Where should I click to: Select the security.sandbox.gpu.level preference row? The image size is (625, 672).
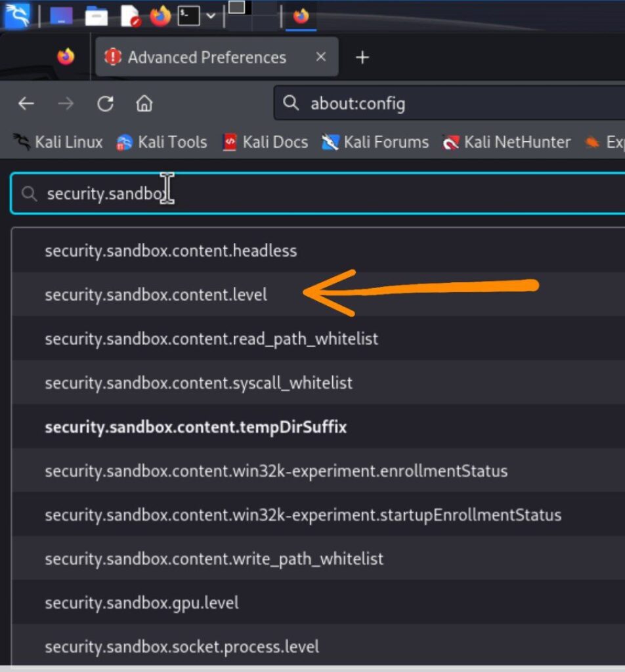tap(142, 602)
